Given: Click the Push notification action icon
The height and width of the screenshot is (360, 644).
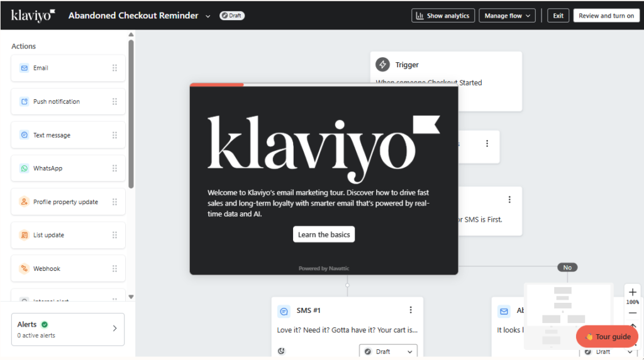Looking at the screenshot, I should pyautogui.click(x=25, y=101).
